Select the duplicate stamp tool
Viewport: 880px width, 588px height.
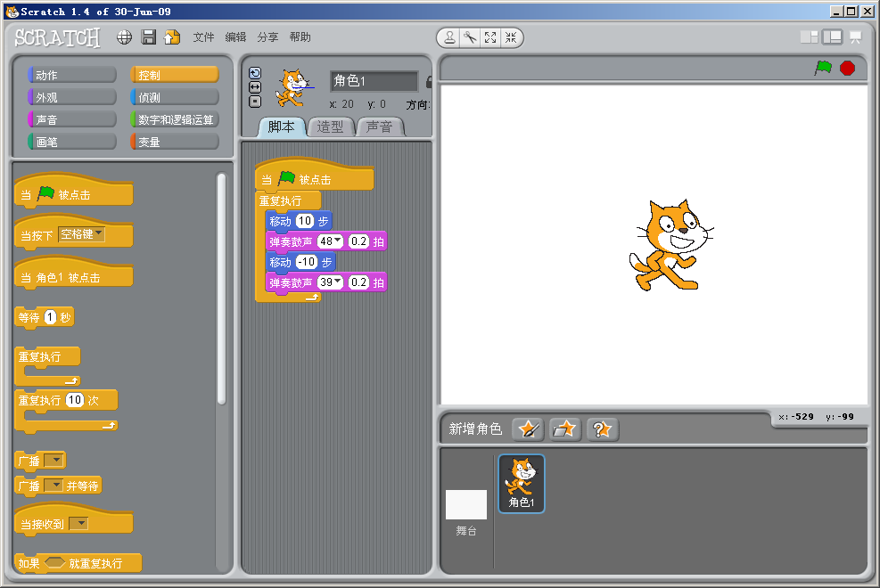[x=449, y=37]
